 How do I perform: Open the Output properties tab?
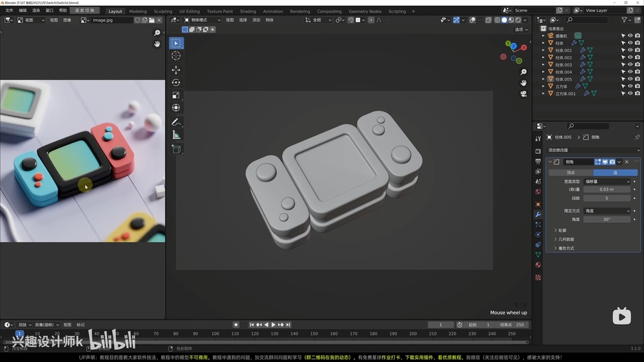(538, 161)
